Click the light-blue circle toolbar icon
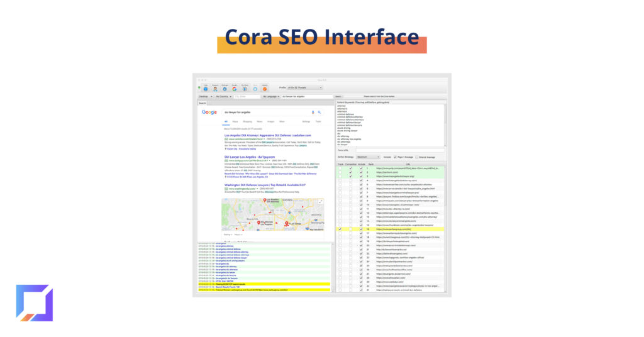This screenshot has height=337, width=644. point(255,89)
